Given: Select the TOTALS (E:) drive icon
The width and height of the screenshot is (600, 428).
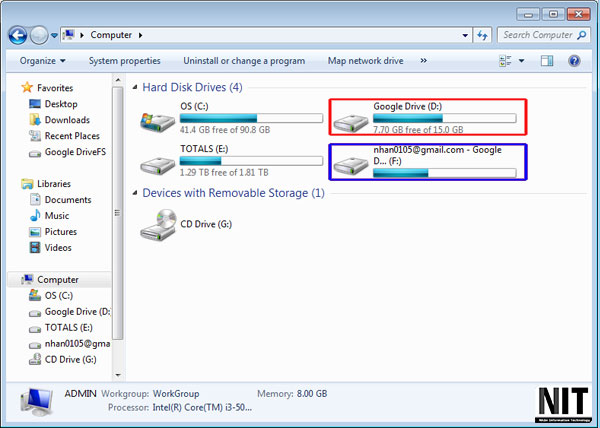Looking at the screenshot, I should coord(158,166).
